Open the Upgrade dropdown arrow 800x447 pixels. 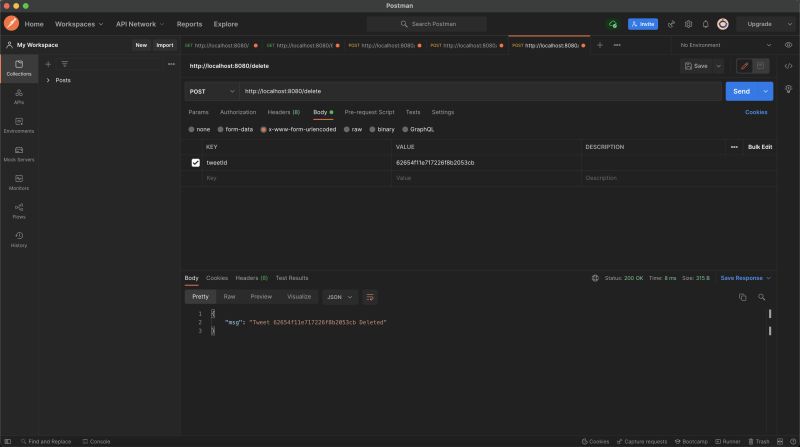[x=789, y=24]
